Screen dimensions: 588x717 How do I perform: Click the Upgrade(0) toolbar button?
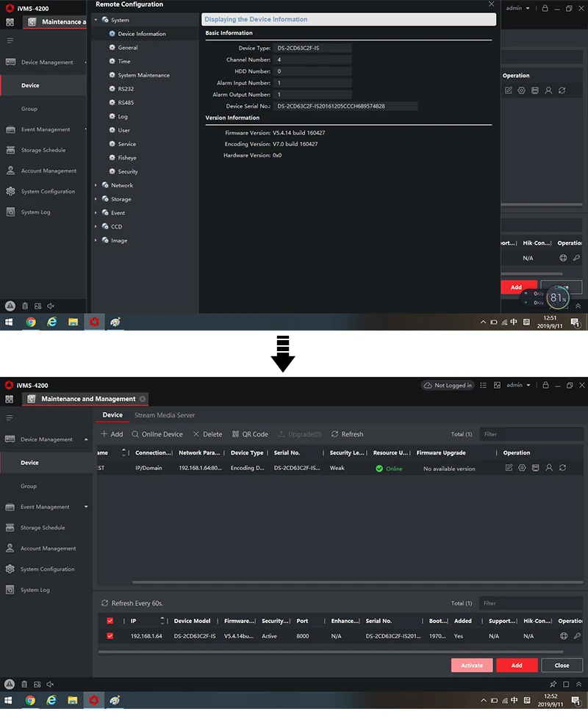click(300, 434)
